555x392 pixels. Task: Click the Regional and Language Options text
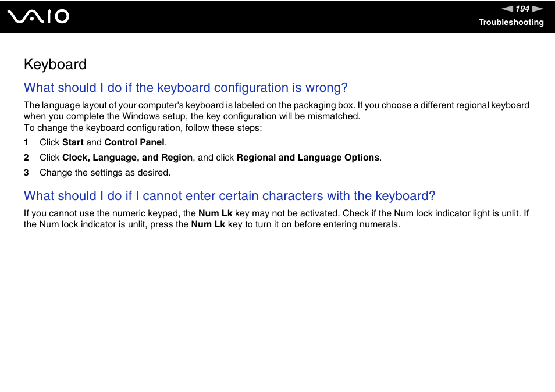pyautogui.click(x=308, y=157)
